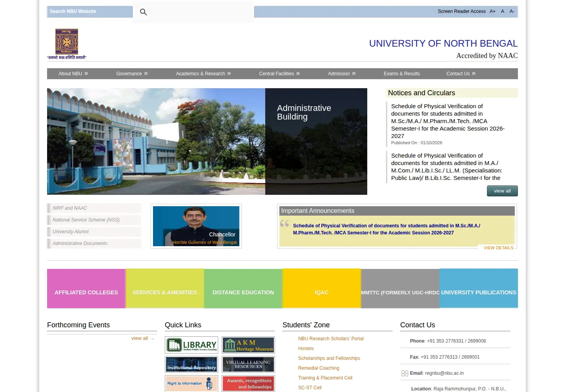Open NIRF and NAAC sidebar item
This screenshot has height=392, width=565.
(94, 208)
